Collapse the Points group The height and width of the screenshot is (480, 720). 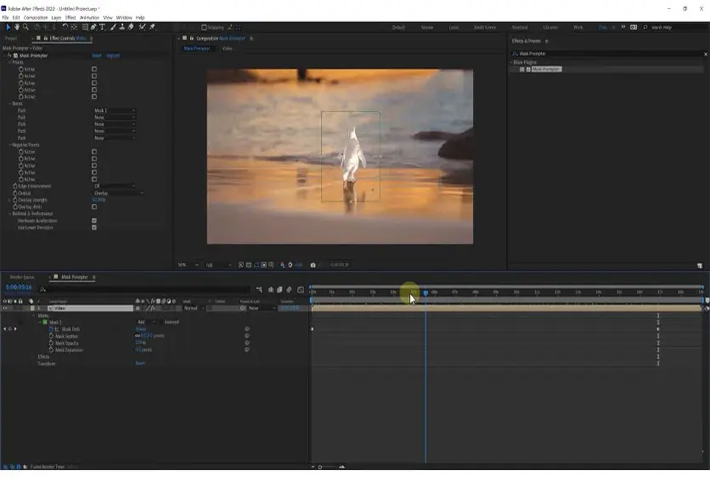coord(10,62)
